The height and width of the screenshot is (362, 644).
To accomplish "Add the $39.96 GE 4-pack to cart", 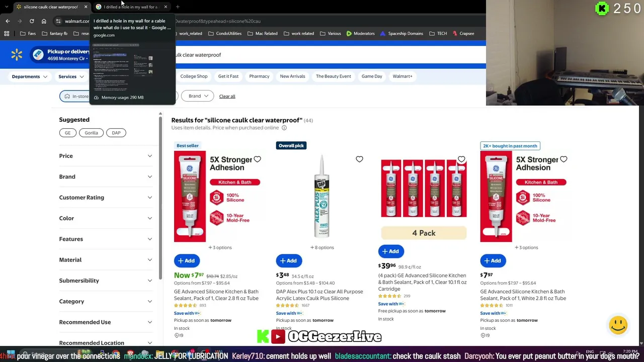I will point(391,251).
